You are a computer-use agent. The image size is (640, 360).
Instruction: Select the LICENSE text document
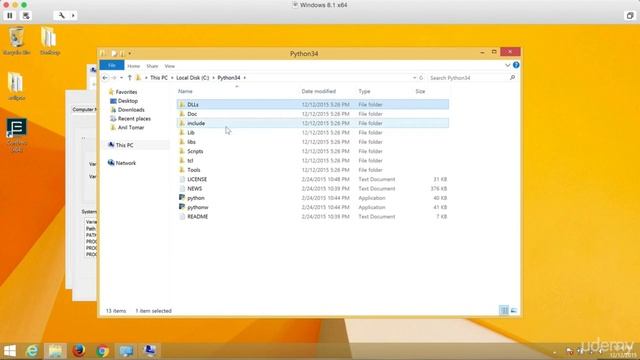313,180
